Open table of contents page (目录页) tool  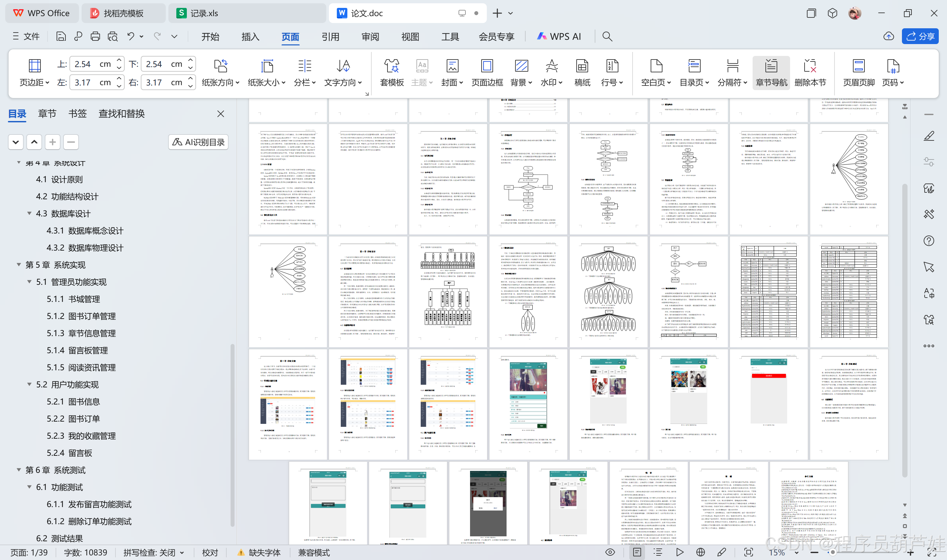694,73
